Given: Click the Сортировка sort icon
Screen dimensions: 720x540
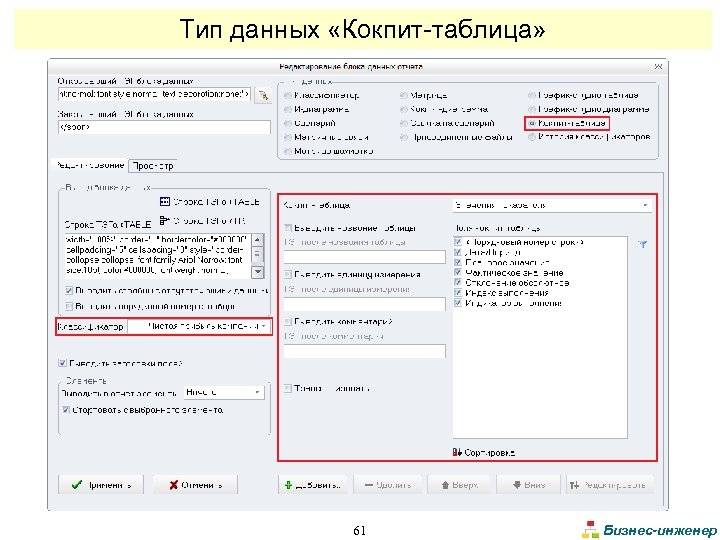Looking at the screenshot, I should (x=457, y=452).
